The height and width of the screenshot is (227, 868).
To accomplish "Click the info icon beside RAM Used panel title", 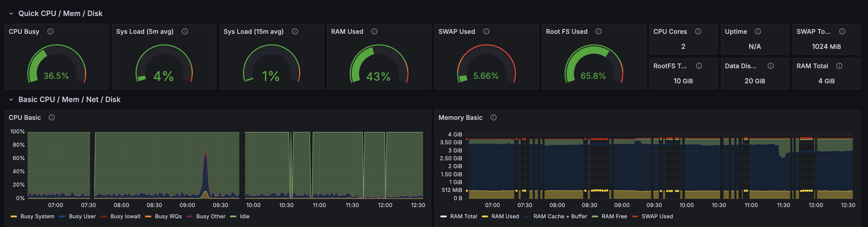I will click(374, 31).
